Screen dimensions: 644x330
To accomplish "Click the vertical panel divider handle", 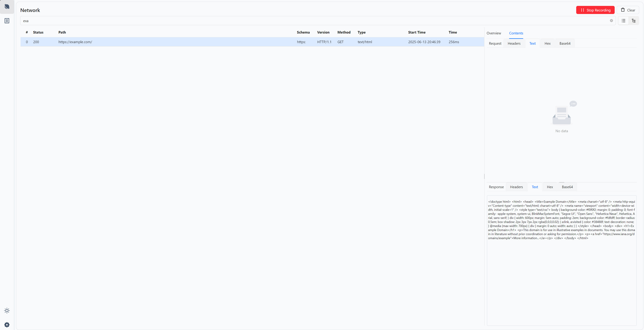I will click(484, 177).
